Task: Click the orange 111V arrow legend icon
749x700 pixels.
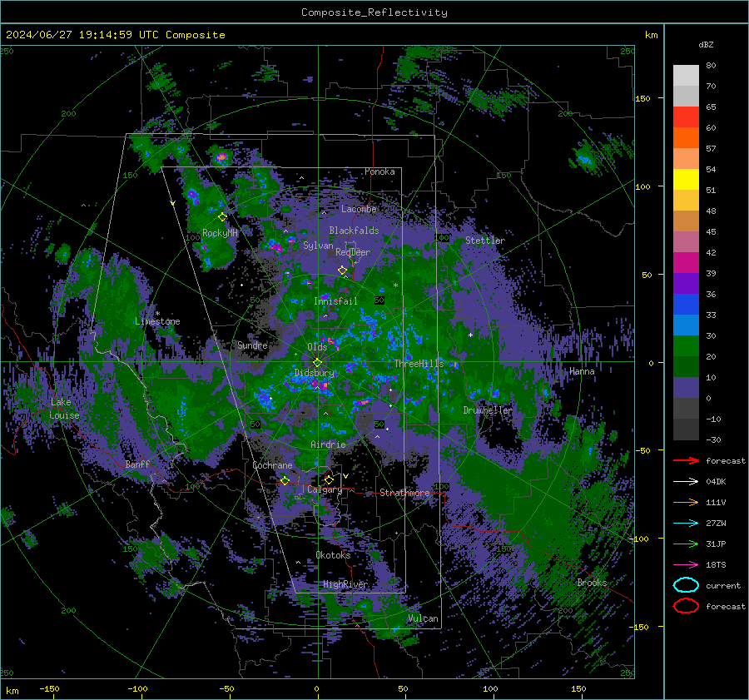Action: 686,502
